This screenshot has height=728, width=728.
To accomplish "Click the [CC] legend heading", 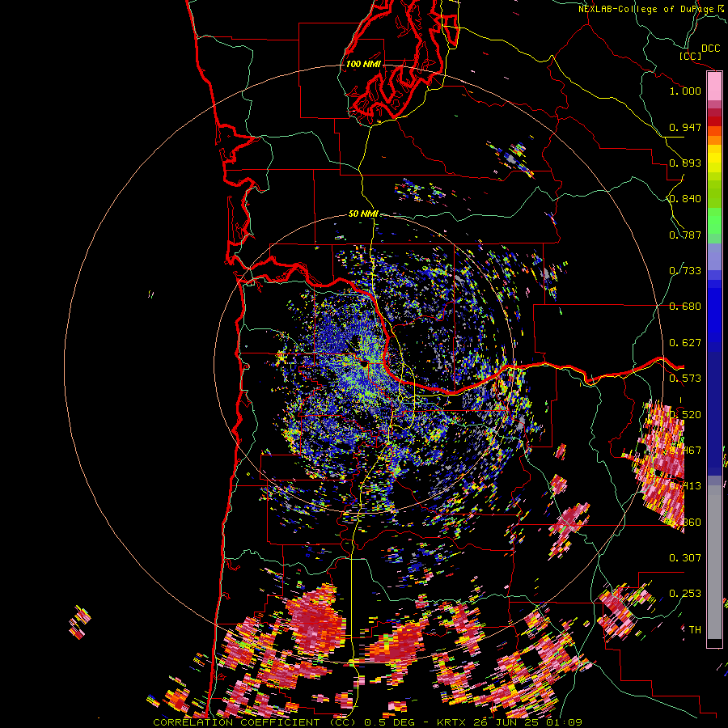I will [691, 56].
